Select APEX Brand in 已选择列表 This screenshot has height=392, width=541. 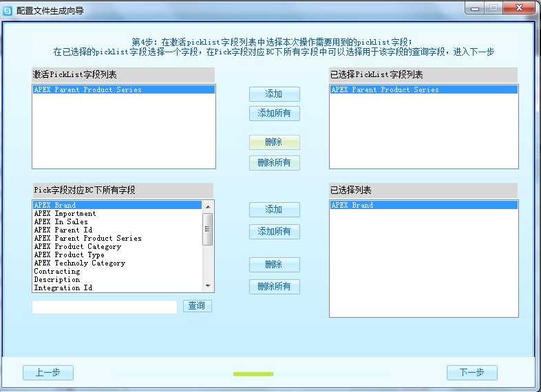point(424,205)
